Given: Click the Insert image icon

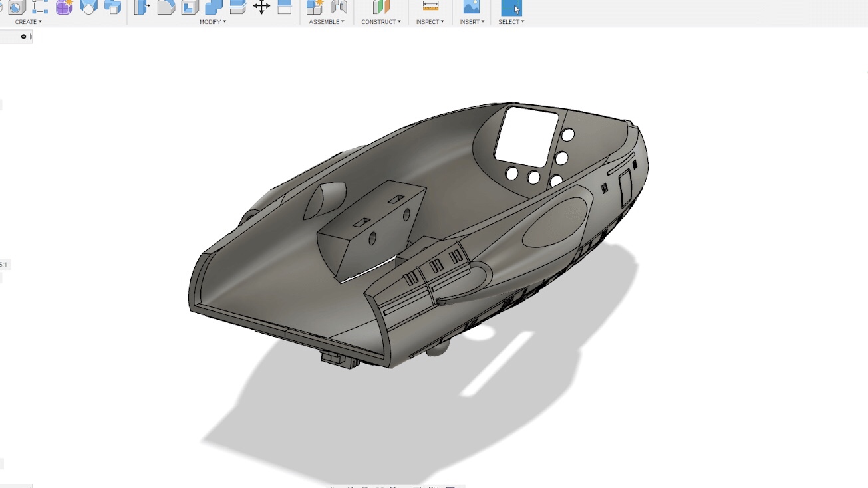Looking at the screenshot, I should [471, 7].
